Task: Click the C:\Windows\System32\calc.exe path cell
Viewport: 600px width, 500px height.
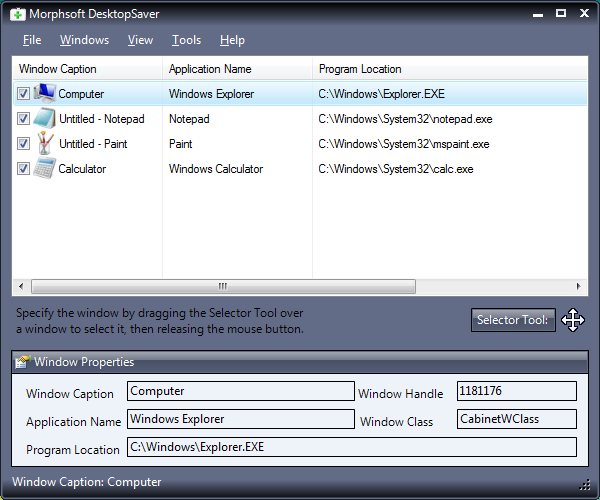Action: tap(396, 169)
